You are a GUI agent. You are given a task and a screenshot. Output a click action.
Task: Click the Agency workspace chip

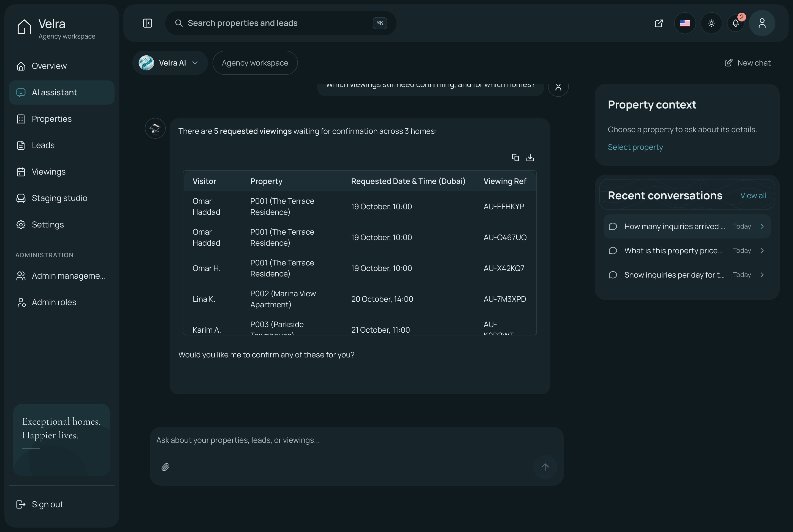click(x=255, y=63)
